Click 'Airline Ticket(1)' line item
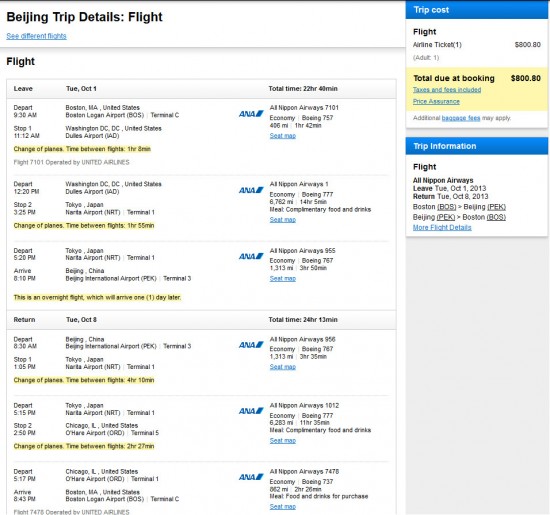 (x=437, y=45)
